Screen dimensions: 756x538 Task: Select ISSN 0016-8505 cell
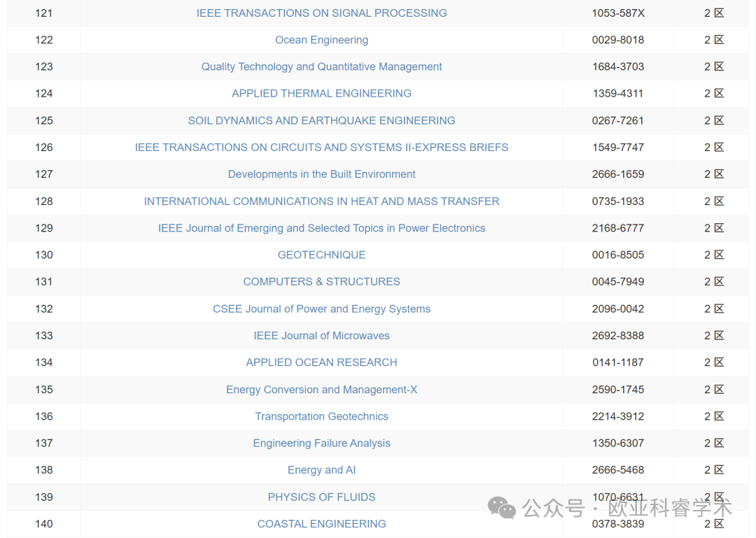tap(618, 255)
